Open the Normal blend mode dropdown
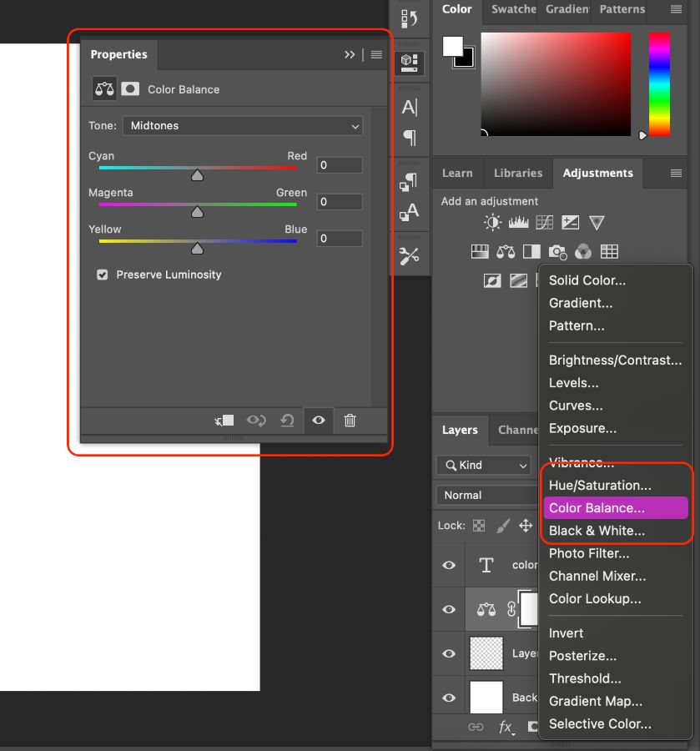The image size is (700, 751). [x=487, y=495]
